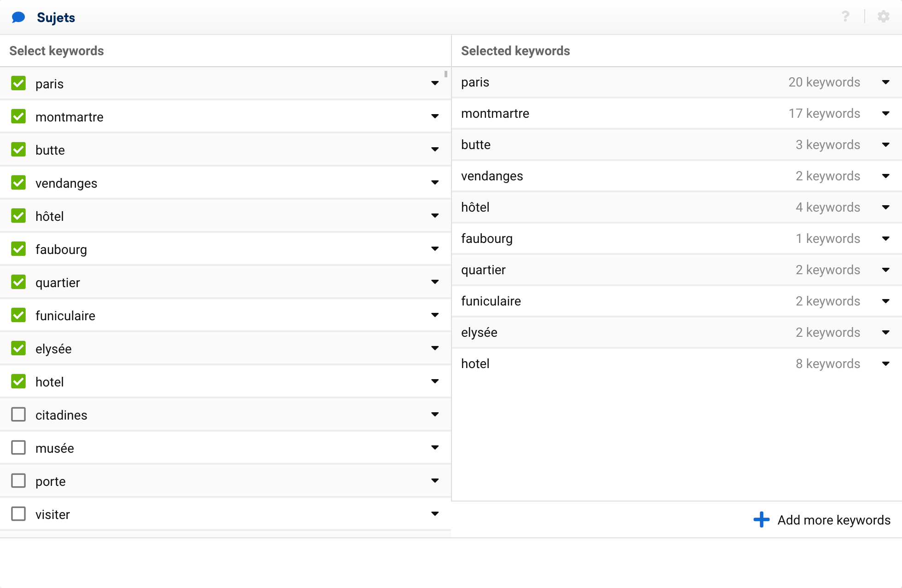The height and width of the screenshot is (588, 902).
Task: Click the blue plus icon
Action: 761,520
